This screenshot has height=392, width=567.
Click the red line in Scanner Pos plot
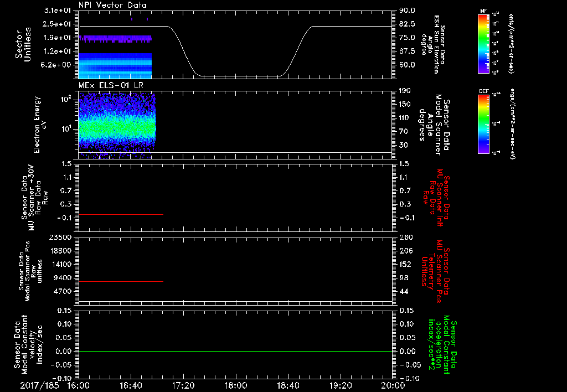(121, 281)
